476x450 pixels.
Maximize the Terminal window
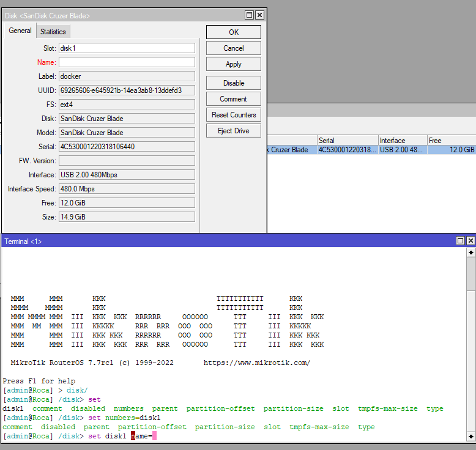461,241
